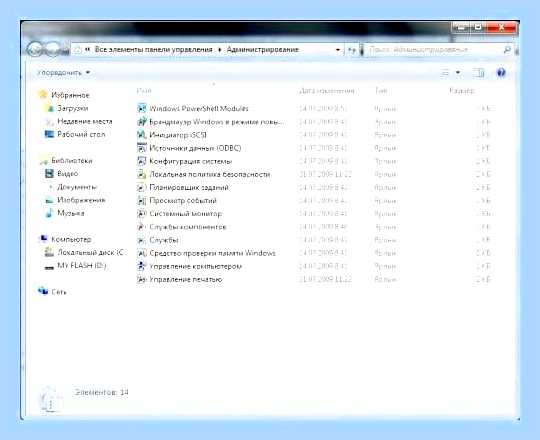Screen dimensions: 540x440
Task: Click the Элементов: 14 status text
Action: [102, 392]
